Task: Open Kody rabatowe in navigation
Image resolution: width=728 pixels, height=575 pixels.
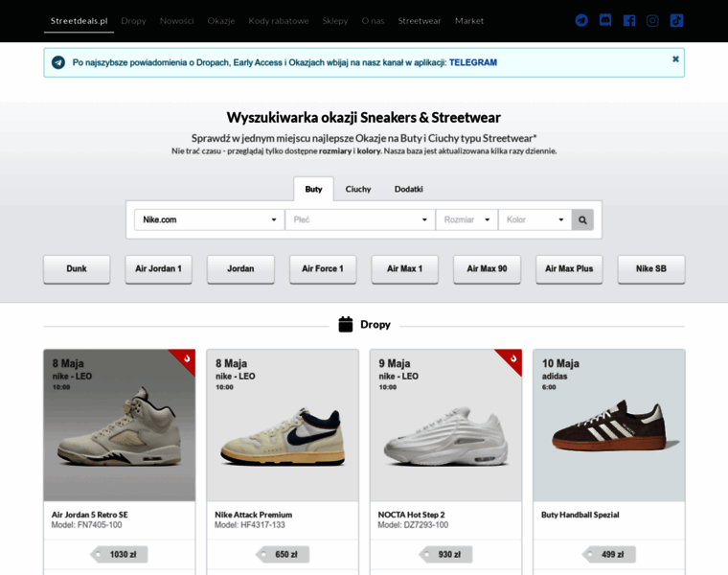Action: click(x=279, y=21)
